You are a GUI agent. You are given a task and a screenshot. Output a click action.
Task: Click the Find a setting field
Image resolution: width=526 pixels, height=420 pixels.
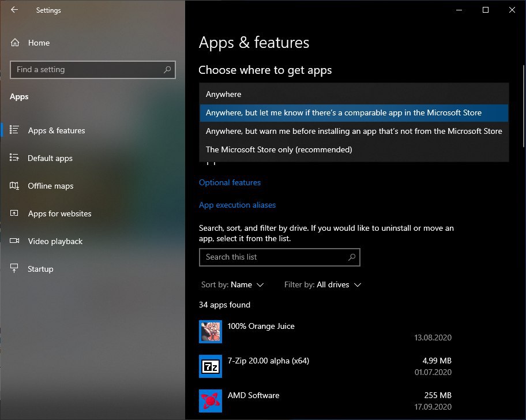[93, 70]
